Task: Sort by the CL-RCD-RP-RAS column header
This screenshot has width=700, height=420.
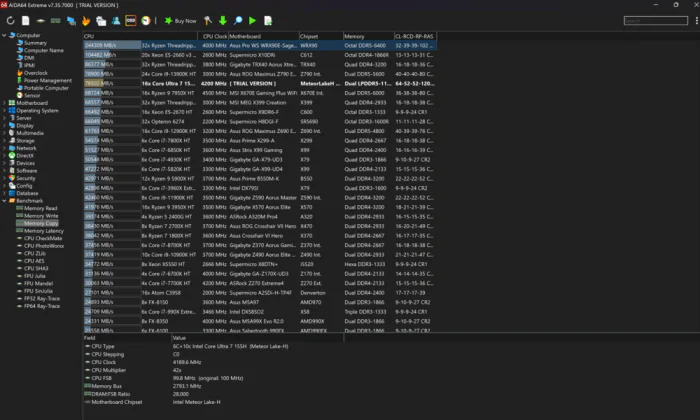Action: tap(415, 36)
